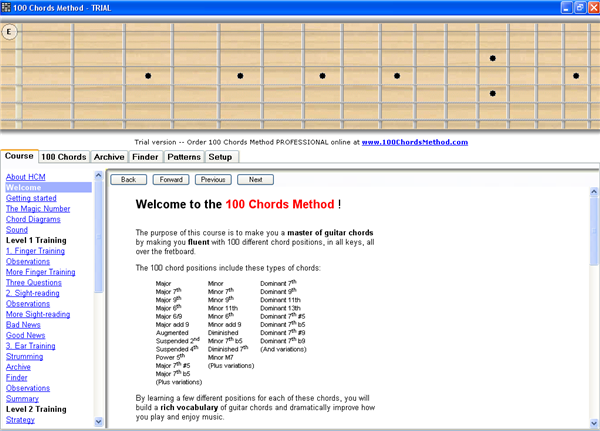
Task: Open The Magic Number lesson
Action: [38, 209]
